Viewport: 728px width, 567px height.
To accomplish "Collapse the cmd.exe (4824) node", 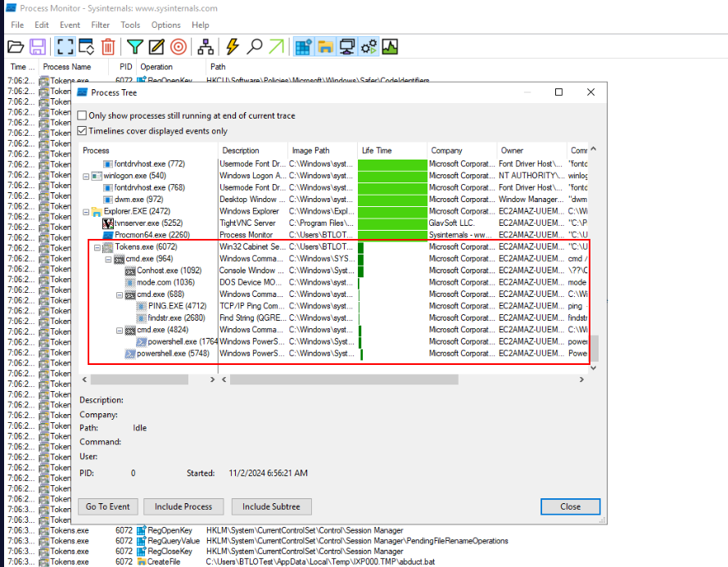I will pyautogui.click(x=120, y=331).
